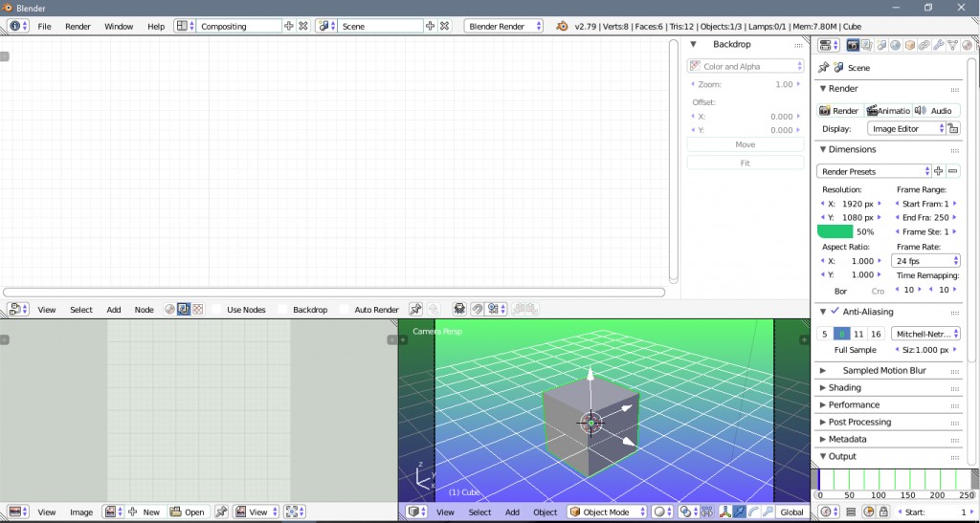Select the compositing node tree type icon
This screenshot has height=523, width=980.
pos(183,310)
